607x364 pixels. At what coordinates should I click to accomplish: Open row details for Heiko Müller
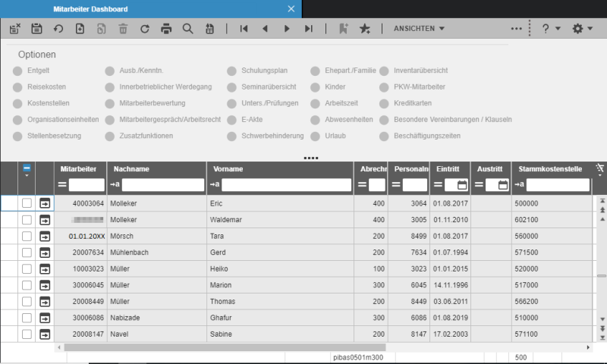click(x=45, y=268)
